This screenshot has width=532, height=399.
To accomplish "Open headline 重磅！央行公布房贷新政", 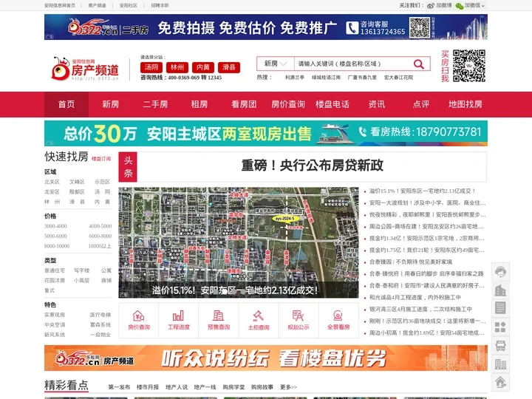I will pos(312,166).
